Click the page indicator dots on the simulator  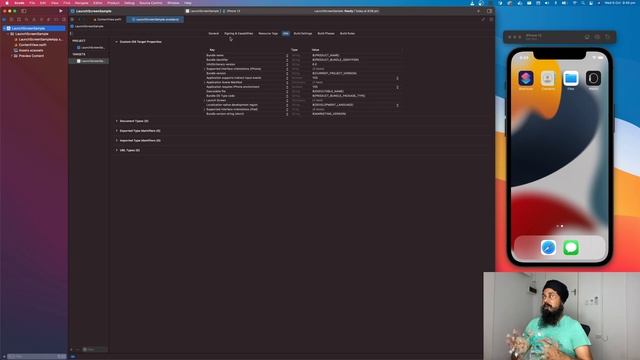coord(560,226)
